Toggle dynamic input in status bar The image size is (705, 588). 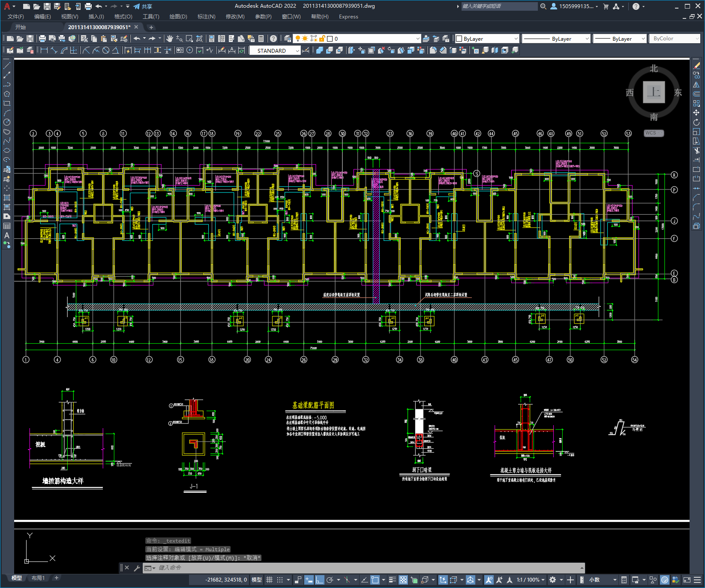pos(309,580)
